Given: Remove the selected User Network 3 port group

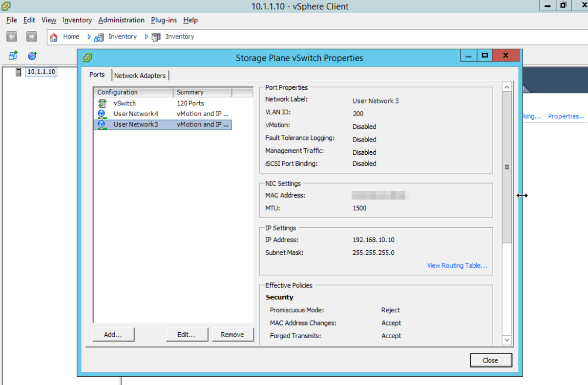Looking at the screenshot, I should tap(233, 334).
